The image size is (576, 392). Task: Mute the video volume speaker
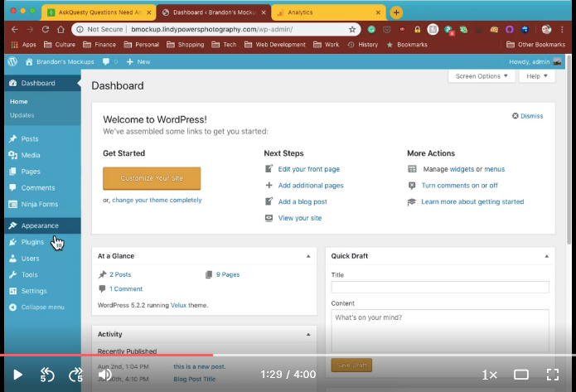tap(105, 375)
